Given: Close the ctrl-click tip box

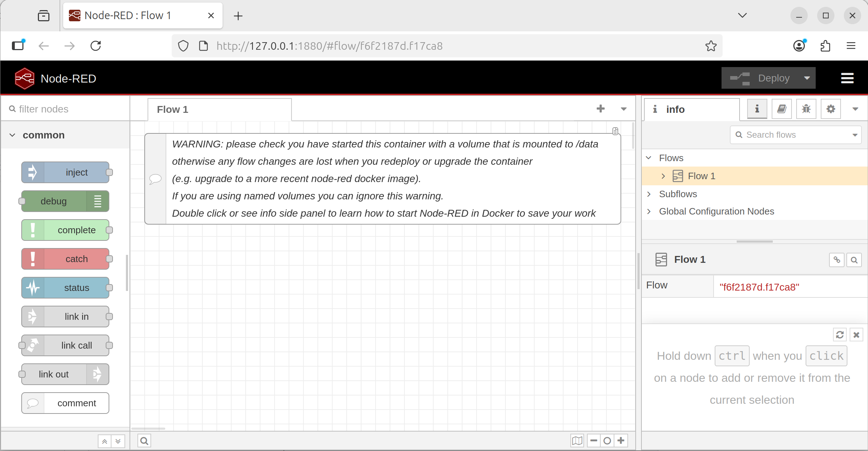Looking at the screenshot, I should [856, 335].
